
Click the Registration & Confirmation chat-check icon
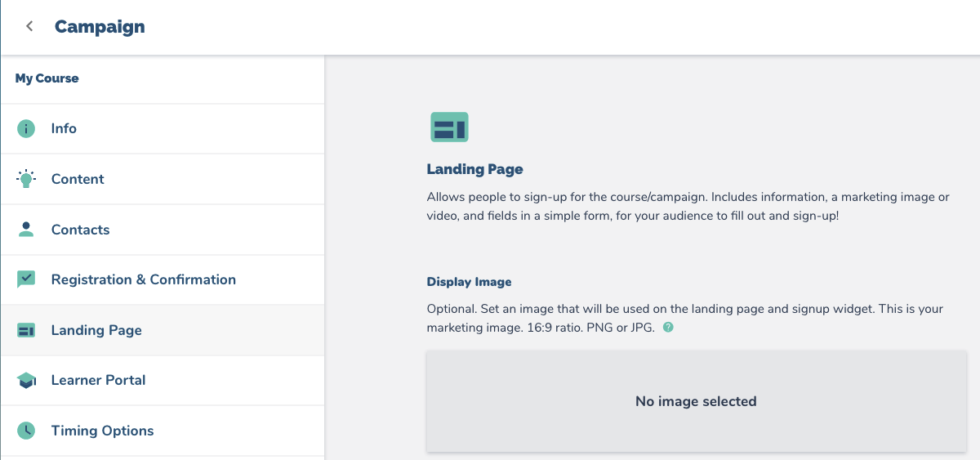coord(26,279)
